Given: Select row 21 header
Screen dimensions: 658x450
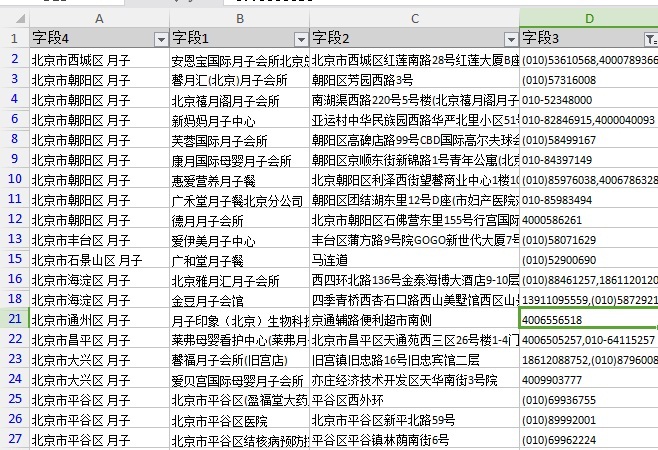Looking at the screenshot, I should point(14,319).
